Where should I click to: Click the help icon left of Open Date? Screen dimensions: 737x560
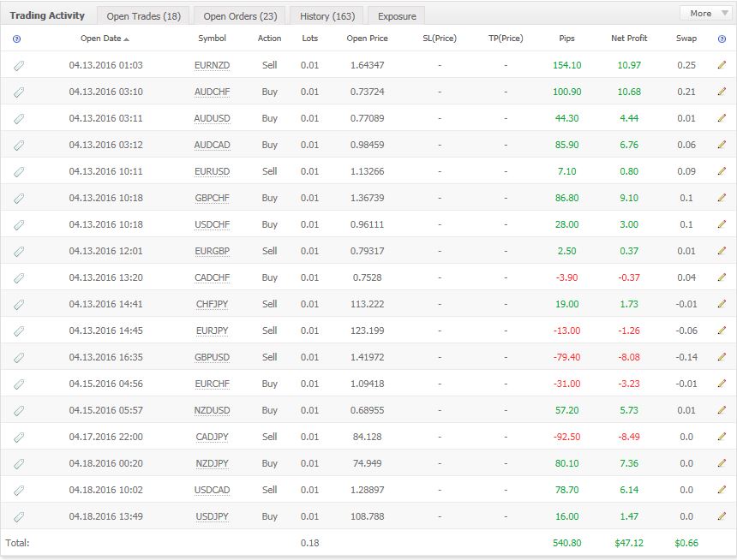point(17,39)
